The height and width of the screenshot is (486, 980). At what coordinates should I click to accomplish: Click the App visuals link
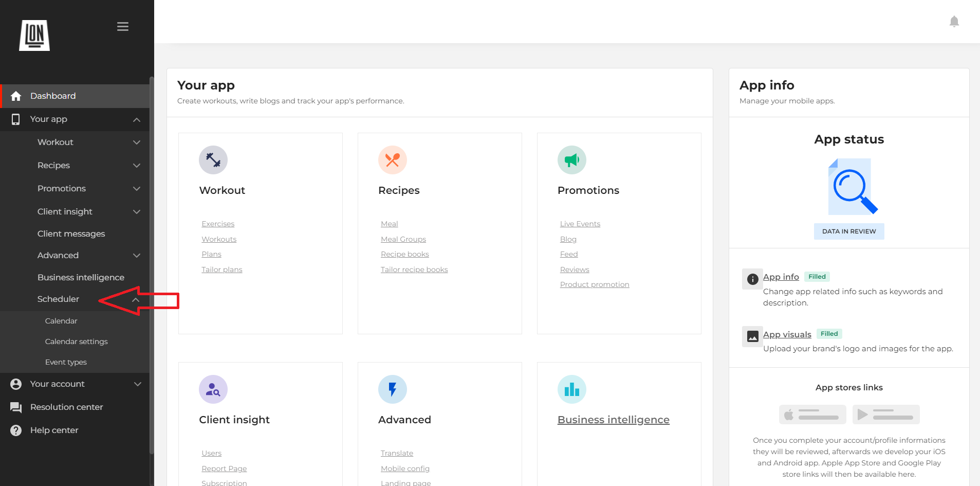coord(786,334)
